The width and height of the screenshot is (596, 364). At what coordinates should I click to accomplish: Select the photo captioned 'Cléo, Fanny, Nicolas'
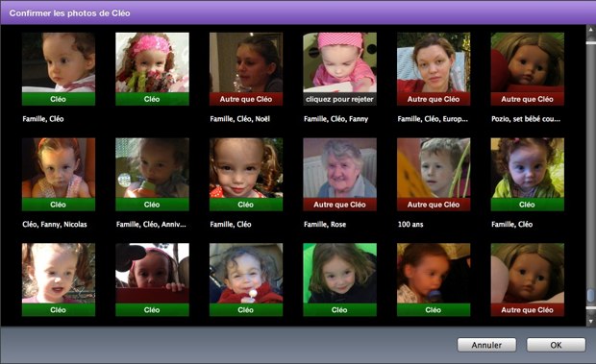pyautogui.click(x=59, y=168)
